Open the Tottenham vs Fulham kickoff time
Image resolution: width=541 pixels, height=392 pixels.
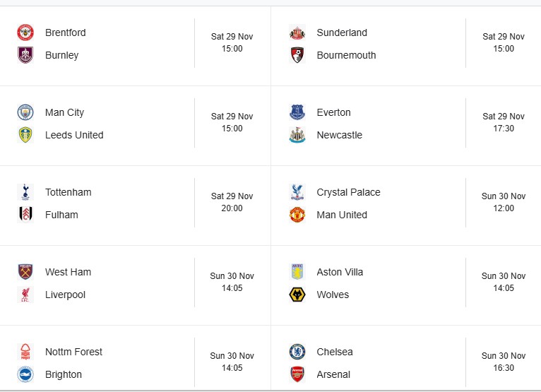pos(232,202)
